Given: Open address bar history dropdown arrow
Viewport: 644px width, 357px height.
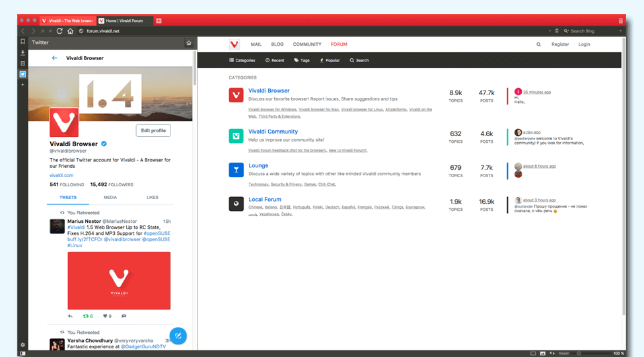Looking at the screenshot, I should (550, 31).
